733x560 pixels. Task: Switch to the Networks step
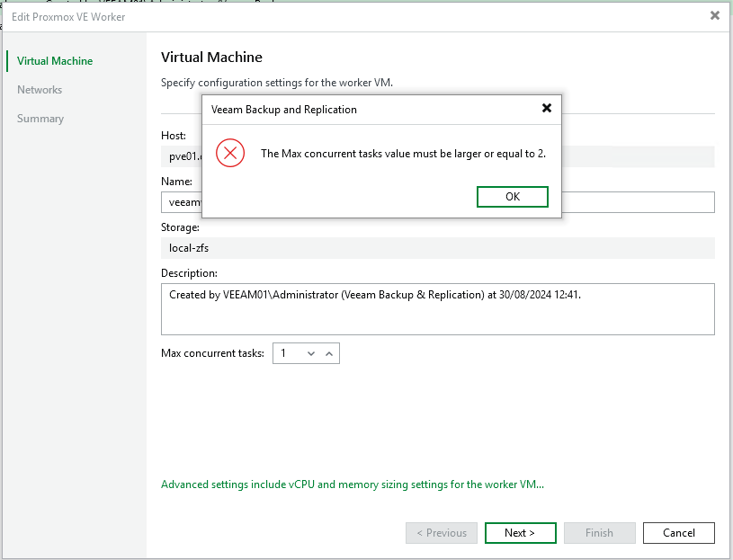point(40,90)
